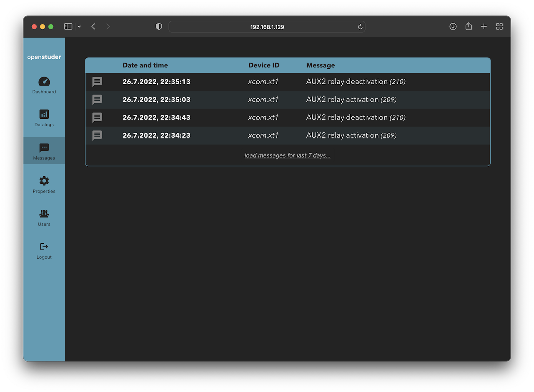
Task: Show Safari downloads
Action: (x=453, y=27)
